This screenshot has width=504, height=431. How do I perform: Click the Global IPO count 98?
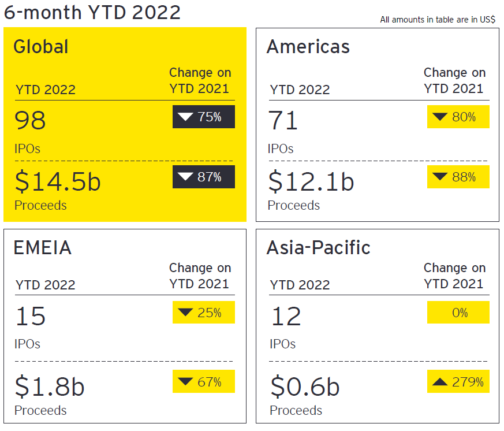tap(31, 121)
